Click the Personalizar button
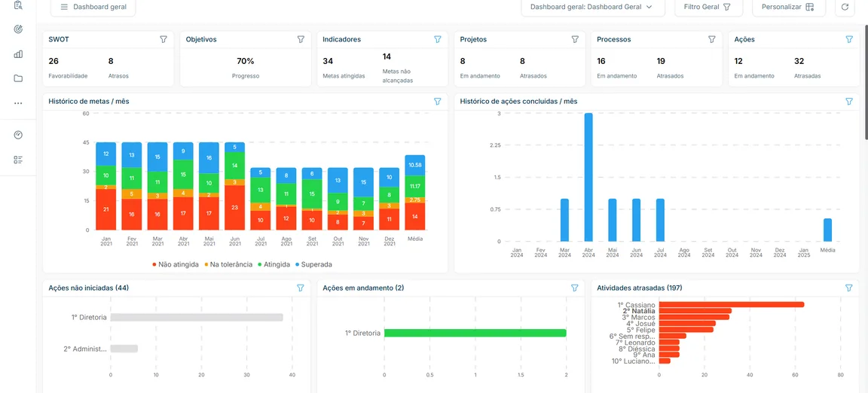 tap(788, 8)
